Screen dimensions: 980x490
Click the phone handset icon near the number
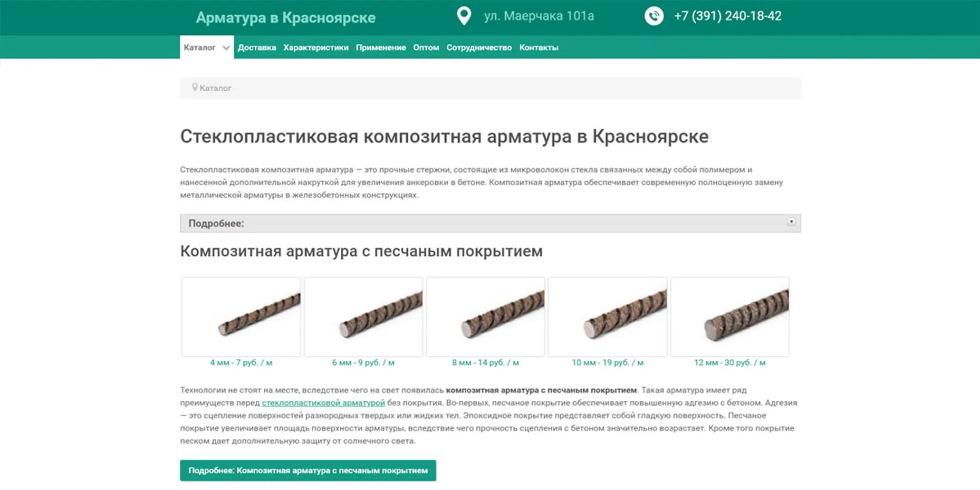pos(654,16)
